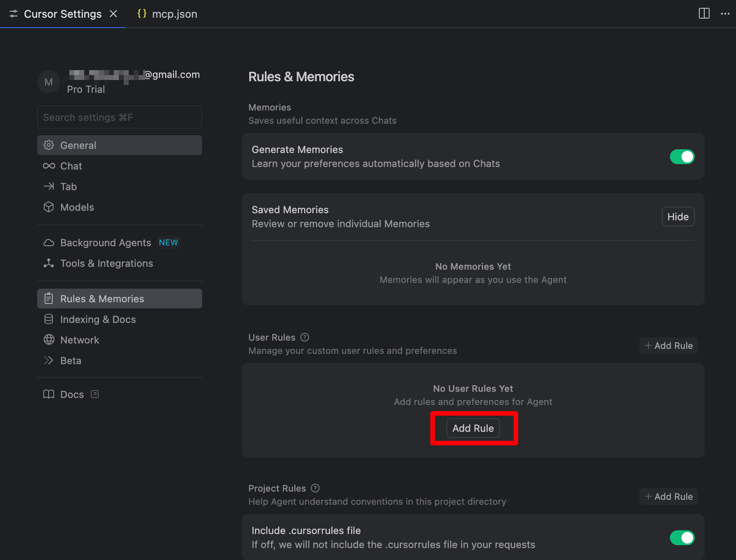Viewport: 736px width, 560px height.
Task: Click the Chat infinity icon
Action: tap(49, 166)
